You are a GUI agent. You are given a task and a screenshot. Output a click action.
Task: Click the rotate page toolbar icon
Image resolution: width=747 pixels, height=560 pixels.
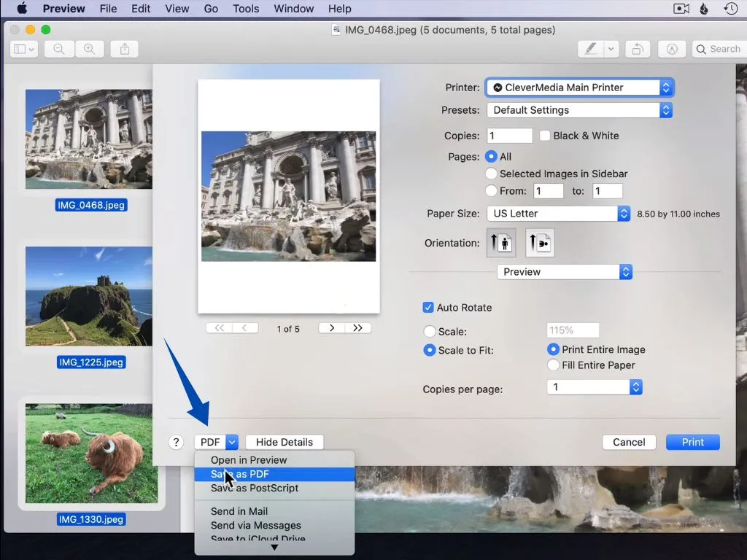(638, 49)
